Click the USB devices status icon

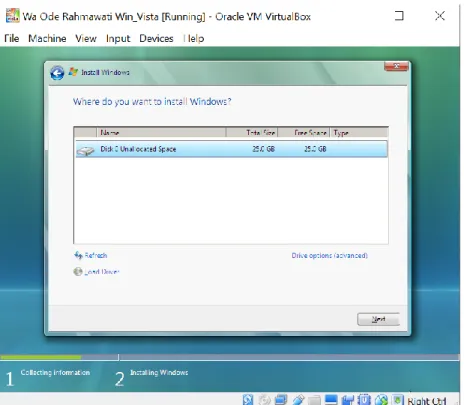click(298, 400)
